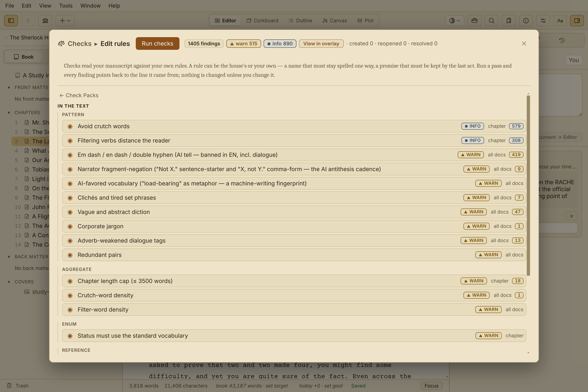588x392 pixels.
Task: Click Checks breadcrumb link
Action: tap(79, 43)
